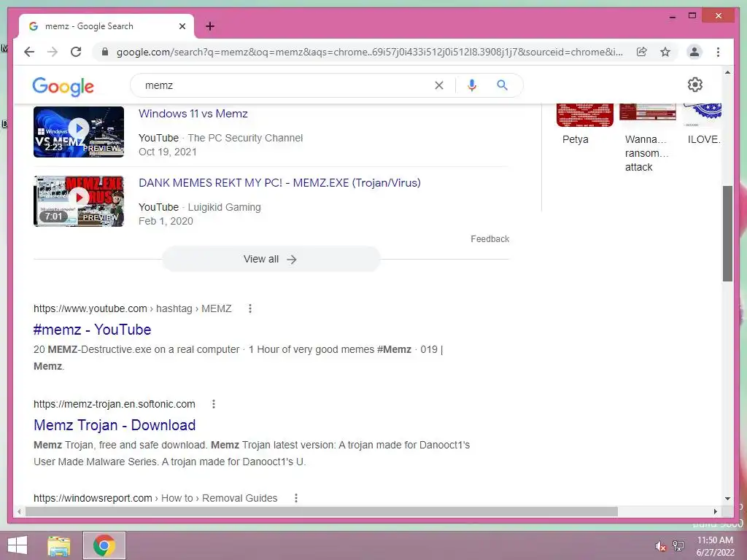747x560 pixels.
Task: Click the scroll down arrow
Action: pos(727,499)
